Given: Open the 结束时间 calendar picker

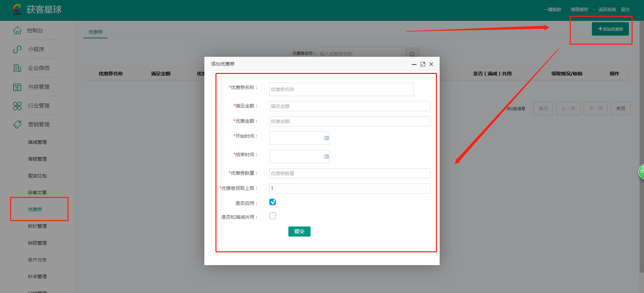Looking at the screenshot, I should pos(326,157).
